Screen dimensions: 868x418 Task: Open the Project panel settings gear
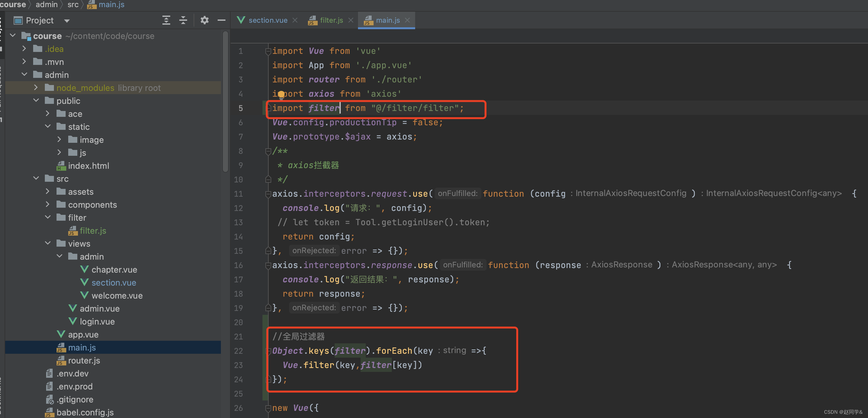coord(204,20)
